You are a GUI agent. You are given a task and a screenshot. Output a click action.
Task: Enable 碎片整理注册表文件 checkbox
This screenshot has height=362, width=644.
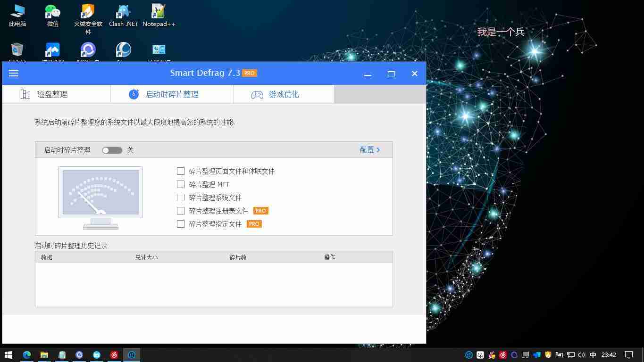(x=181, y=211)
